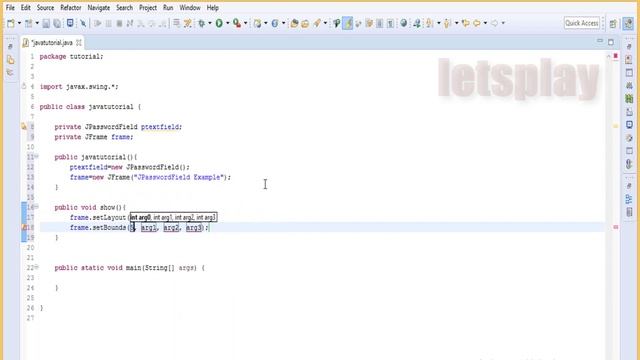
Task: Click the Next Annotation icon
Action: tap(430, 24)
